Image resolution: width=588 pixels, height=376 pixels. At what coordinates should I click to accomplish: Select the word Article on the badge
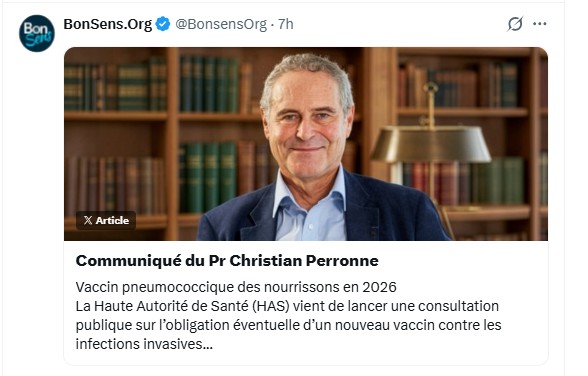tap(112, 220)
